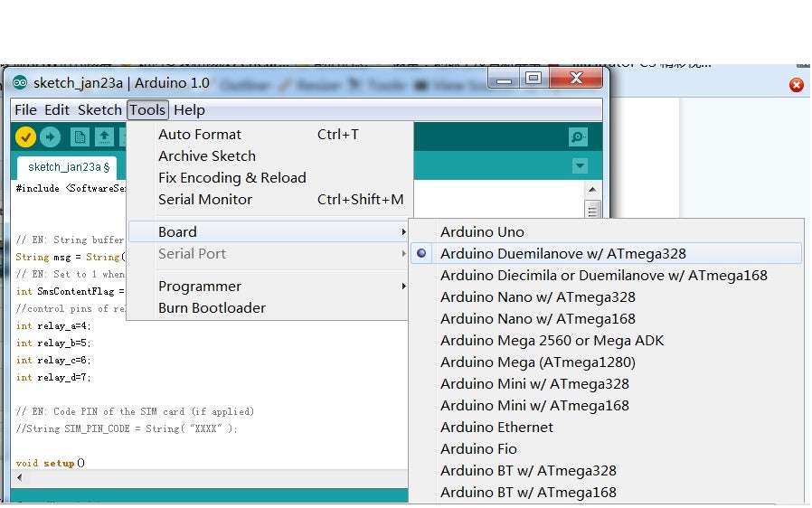Click the '// EN: String buffer' comment line
812x508 pixels.
[x=70, y=240]
